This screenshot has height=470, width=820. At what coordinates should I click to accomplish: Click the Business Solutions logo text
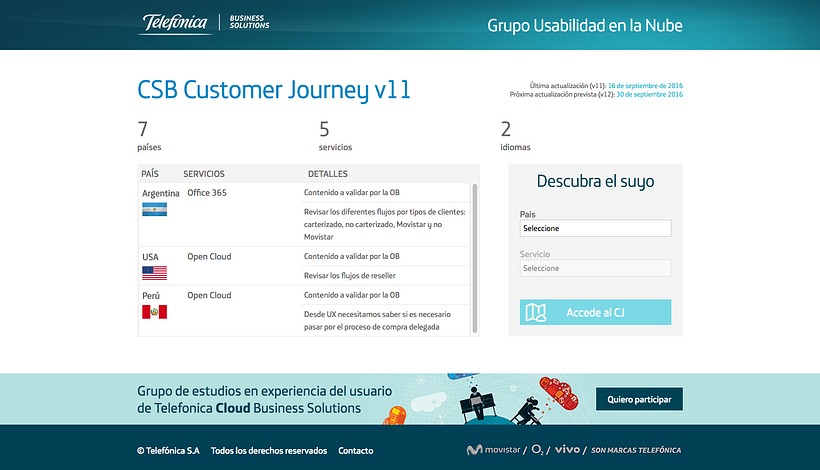pos(249,21)
